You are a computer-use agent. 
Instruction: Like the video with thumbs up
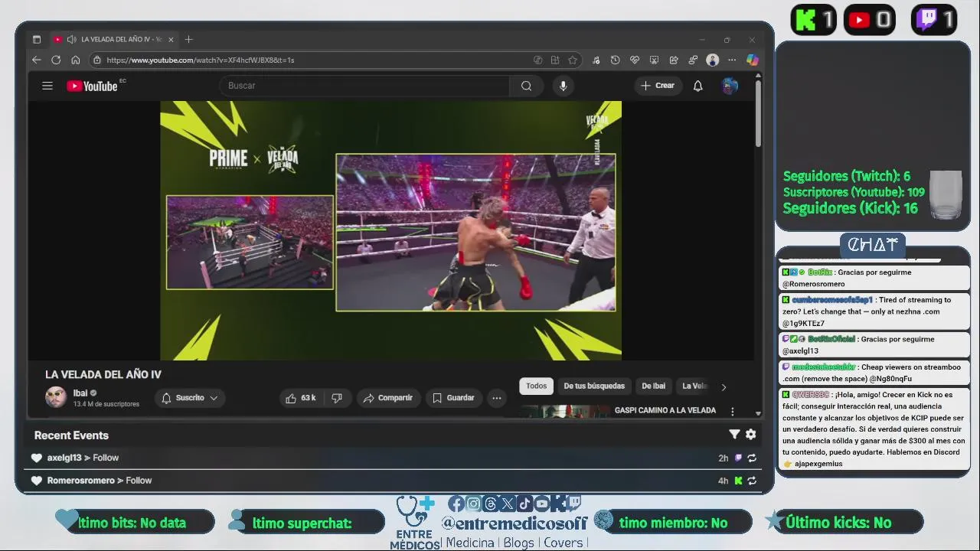299,398
